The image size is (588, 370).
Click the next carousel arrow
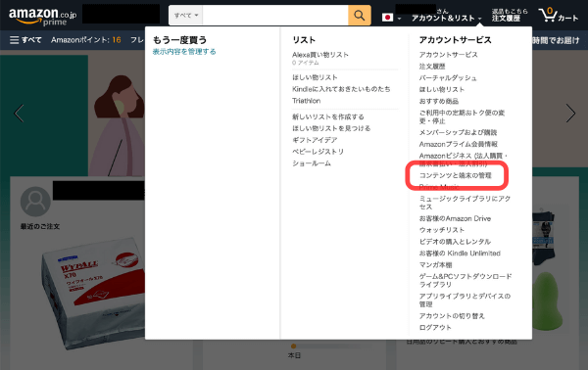(570, 114)
